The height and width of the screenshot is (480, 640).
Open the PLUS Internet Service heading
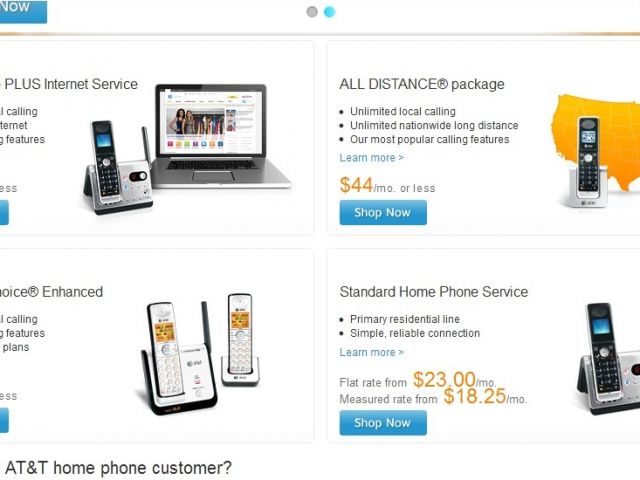(69, 84)
